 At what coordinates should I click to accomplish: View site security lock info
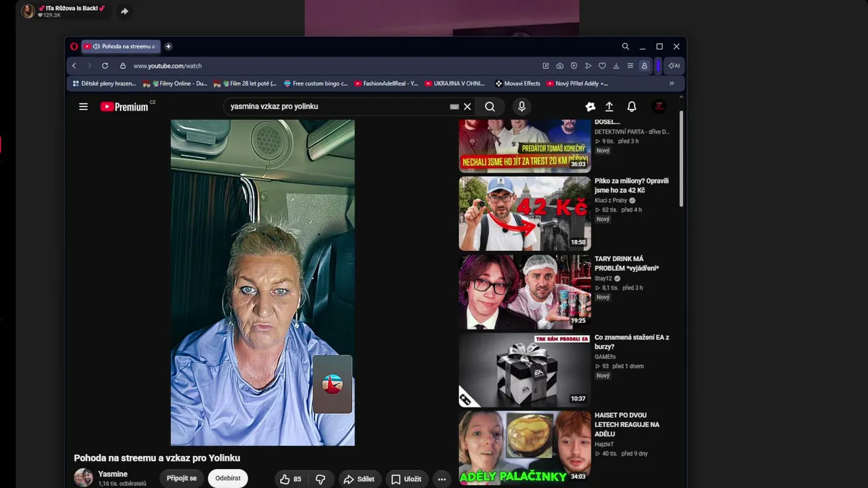[123, 66]
